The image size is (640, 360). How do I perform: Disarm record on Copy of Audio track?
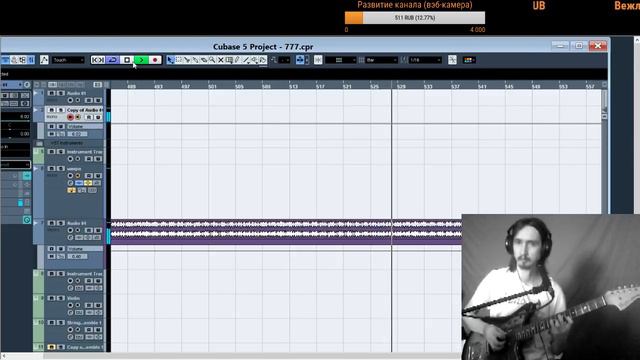70,117
